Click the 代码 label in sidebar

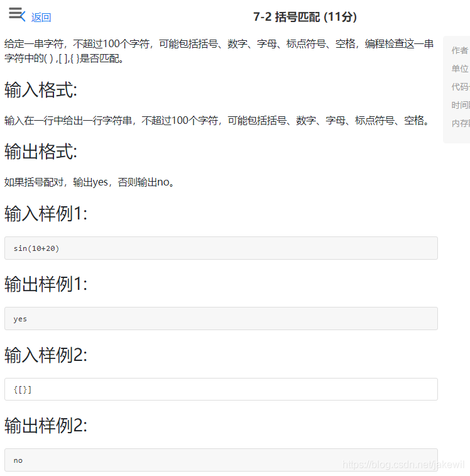tap(461, 87)
